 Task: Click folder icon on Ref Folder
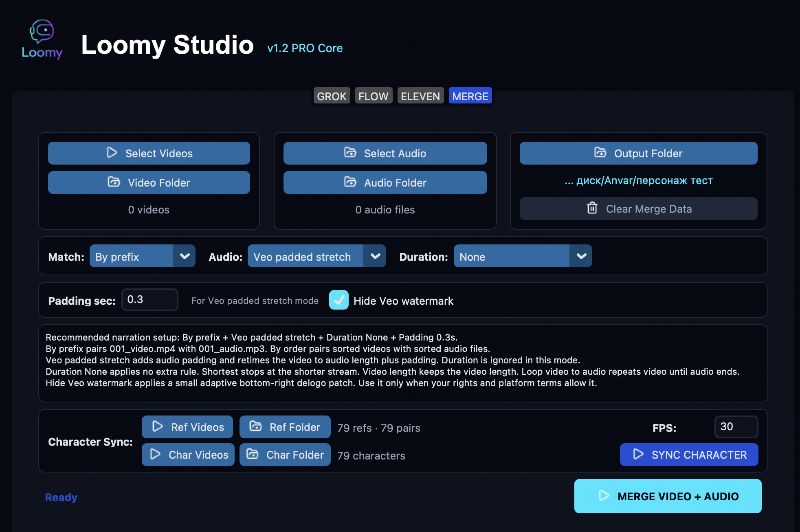point(255,426)
